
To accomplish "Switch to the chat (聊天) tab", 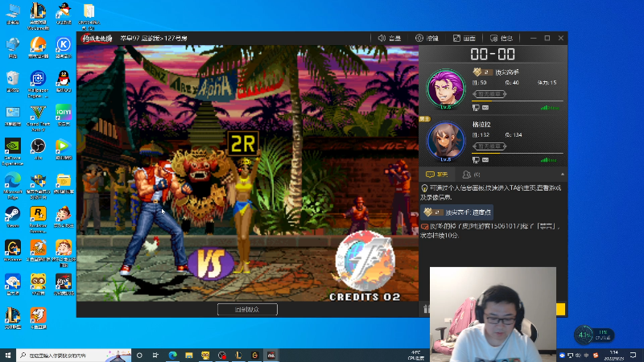I will point(437,175).
